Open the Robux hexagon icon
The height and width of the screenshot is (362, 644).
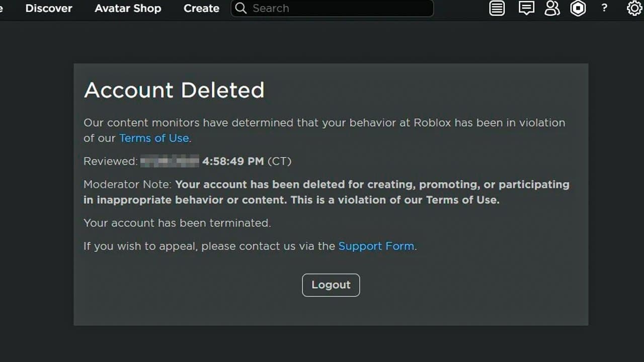click(578, 8)
